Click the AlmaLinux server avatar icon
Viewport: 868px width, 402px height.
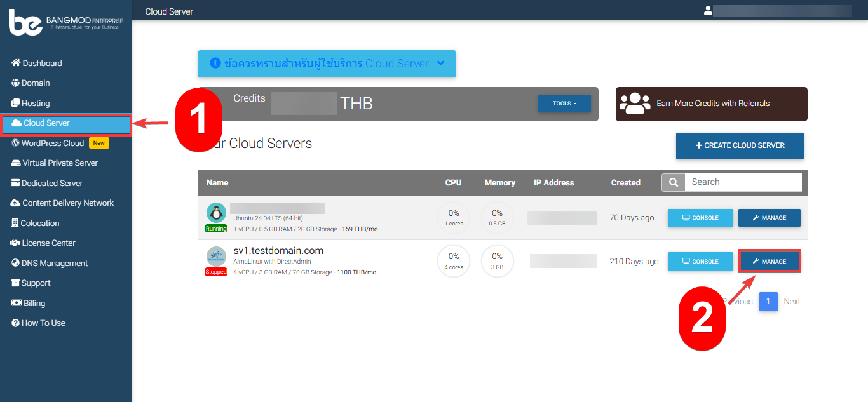216,256
